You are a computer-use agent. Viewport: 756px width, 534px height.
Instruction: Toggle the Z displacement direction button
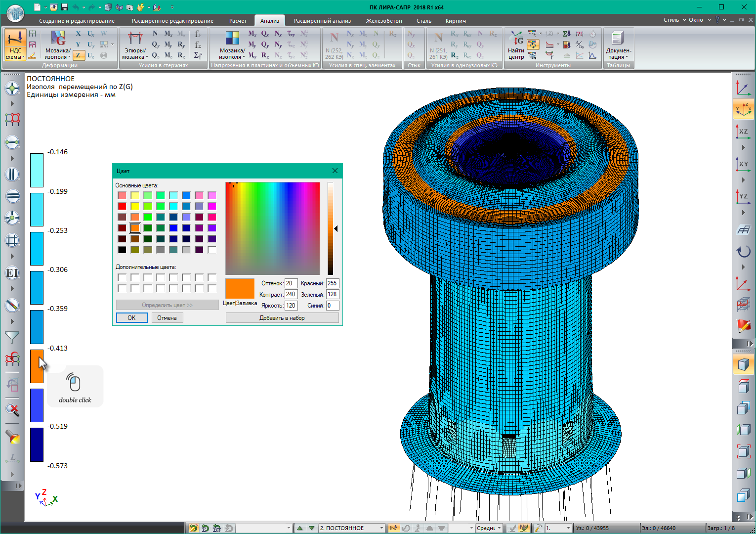[x=78, y=55]
